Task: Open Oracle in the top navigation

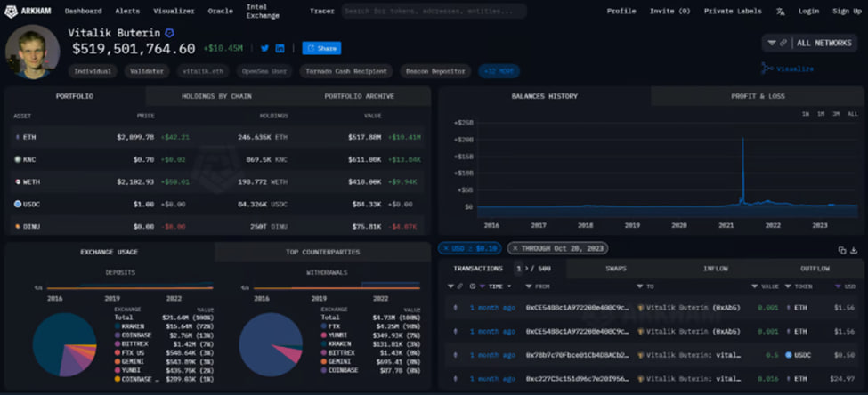Action: 220,11
